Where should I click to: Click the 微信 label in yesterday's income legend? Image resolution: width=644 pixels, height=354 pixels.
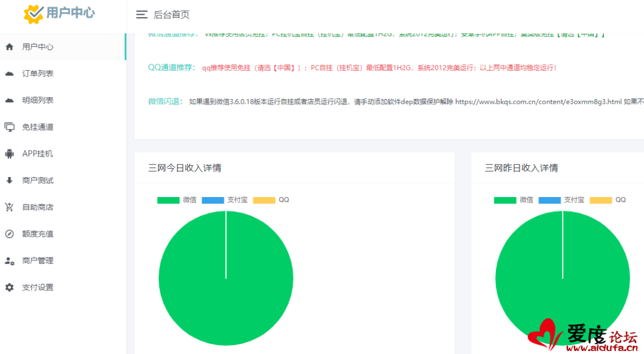click(x=527, y=200)
